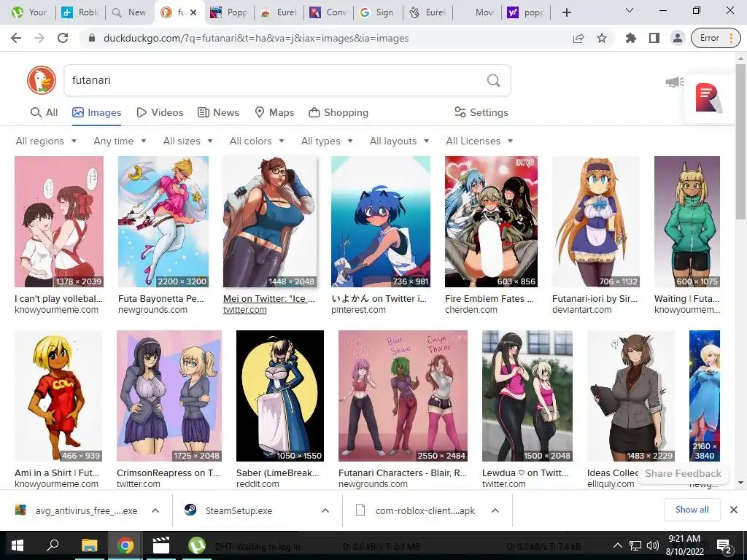Show hidden system tray icons
The height and width of the screenshot is (560, 747).
point(617,545)
